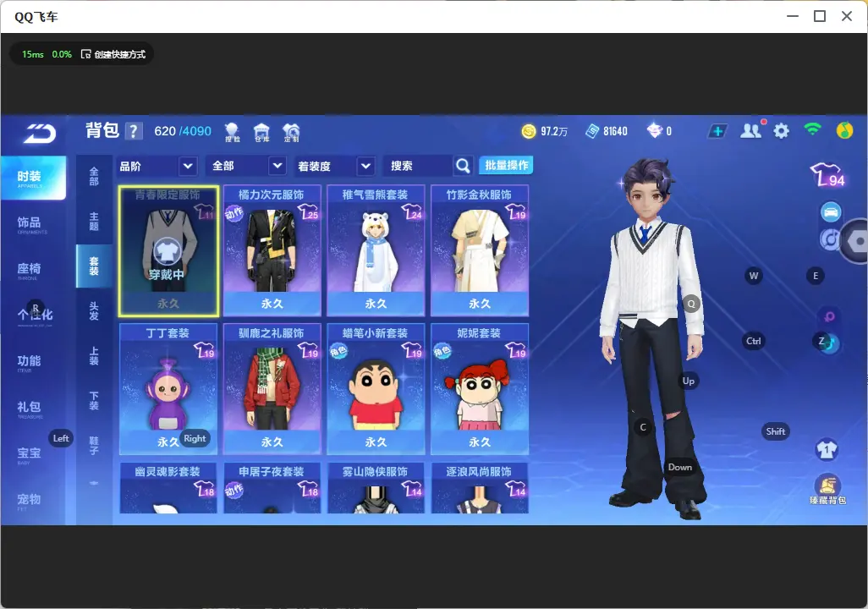Select the 头发 sub-category tab
The image size is (868, 609).
click(x=94, y=311)
